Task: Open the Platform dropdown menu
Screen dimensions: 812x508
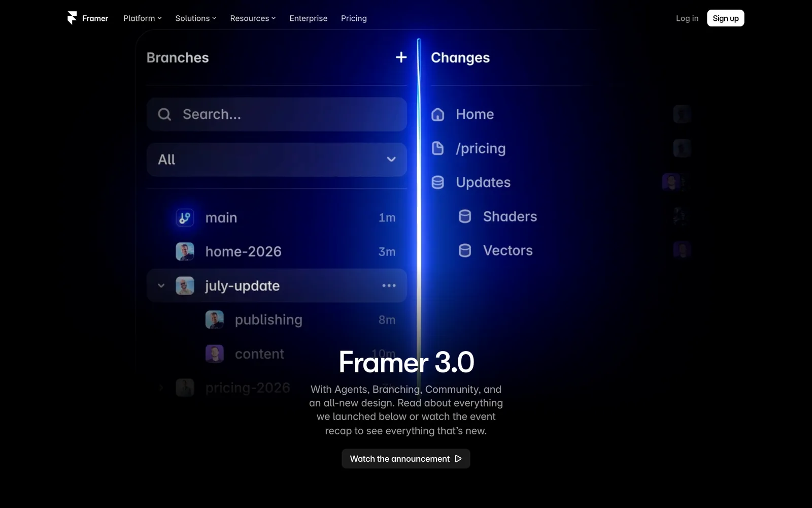Action: pos(143,18)
